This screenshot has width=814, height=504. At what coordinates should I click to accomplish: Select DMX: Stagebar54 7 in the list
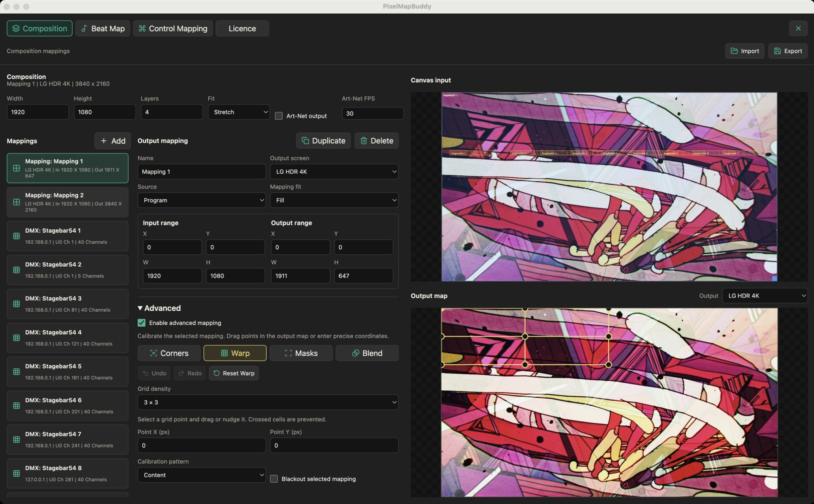[x=68, y=440]
